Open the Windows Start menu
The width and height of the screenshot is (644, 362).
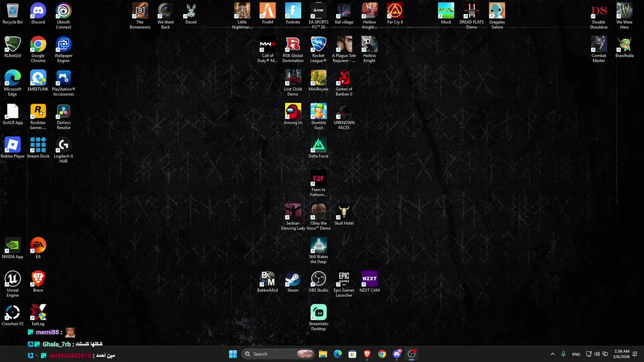point(233,354)
